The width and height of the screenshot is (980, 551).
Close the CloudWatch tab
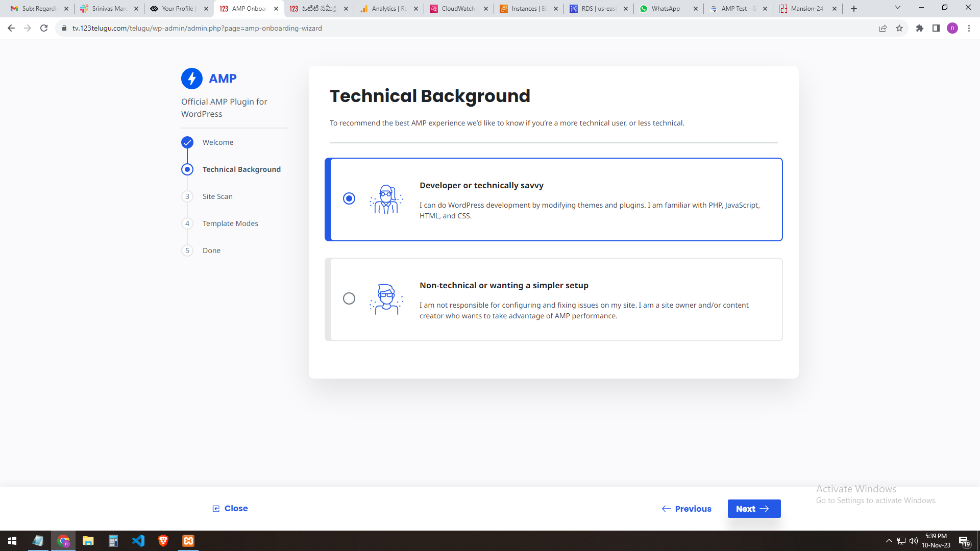point(486,9)
